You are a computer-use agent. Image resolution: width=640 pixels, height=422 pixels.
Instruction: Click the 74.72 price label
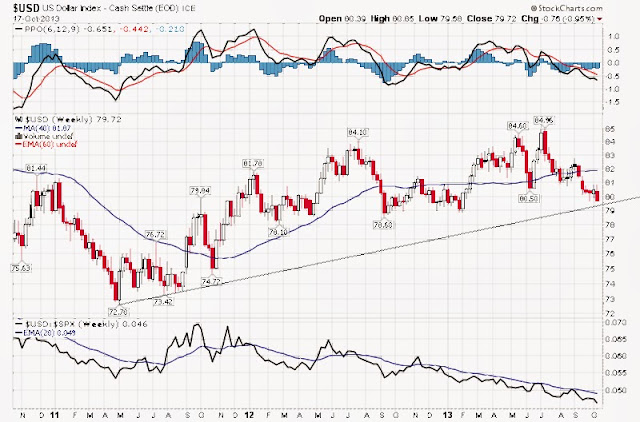coord(211,281)
